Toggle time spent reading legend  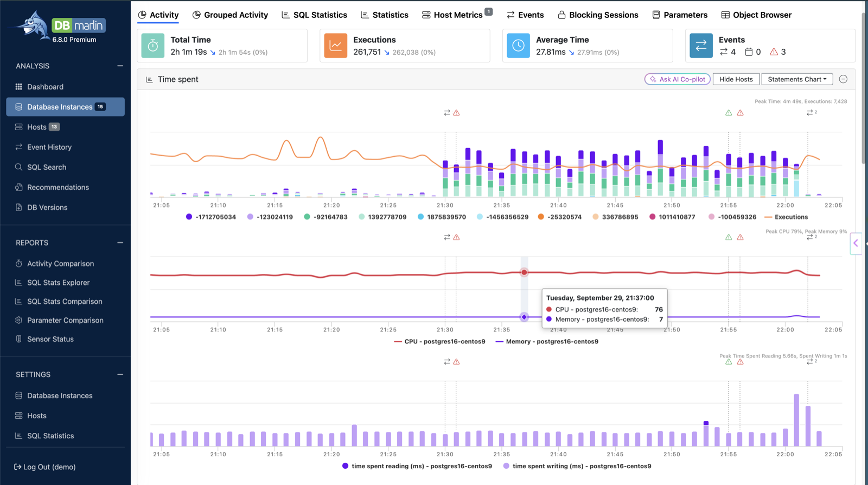point(417,466)
